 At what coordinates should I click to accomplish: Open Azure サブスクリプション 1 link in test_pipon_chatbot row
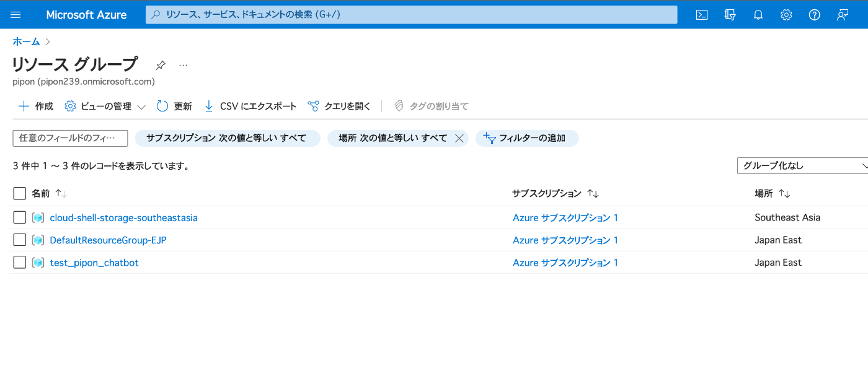pyautogui.click(x=565, y=263)
